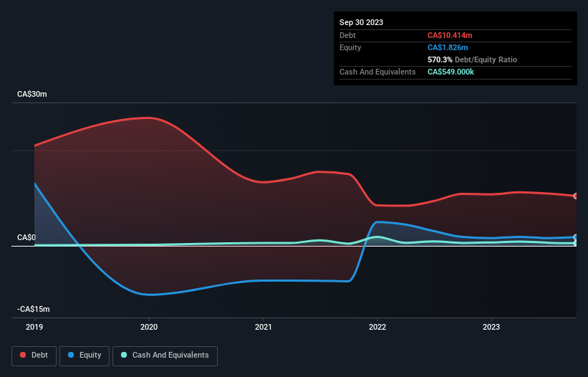Screen dimensions: 588x377
Task: Click the red Debt endpoint marker
Action: tap(576, 196)
